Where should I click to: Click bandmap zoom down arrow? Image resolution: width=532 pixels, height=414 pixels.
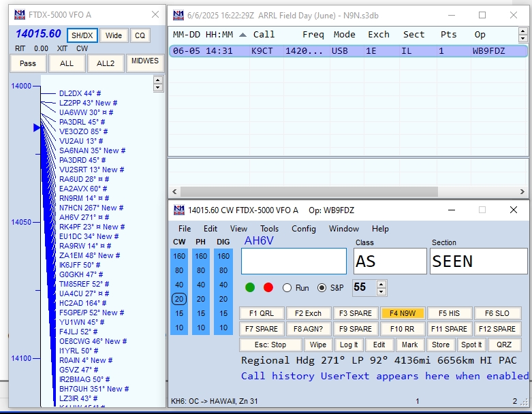pos(158,87)
